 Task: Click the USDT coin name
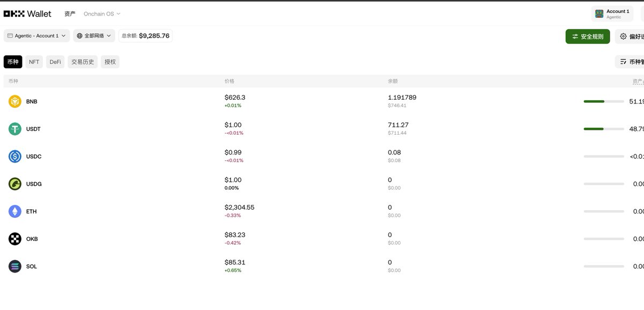tap(33, 129)
